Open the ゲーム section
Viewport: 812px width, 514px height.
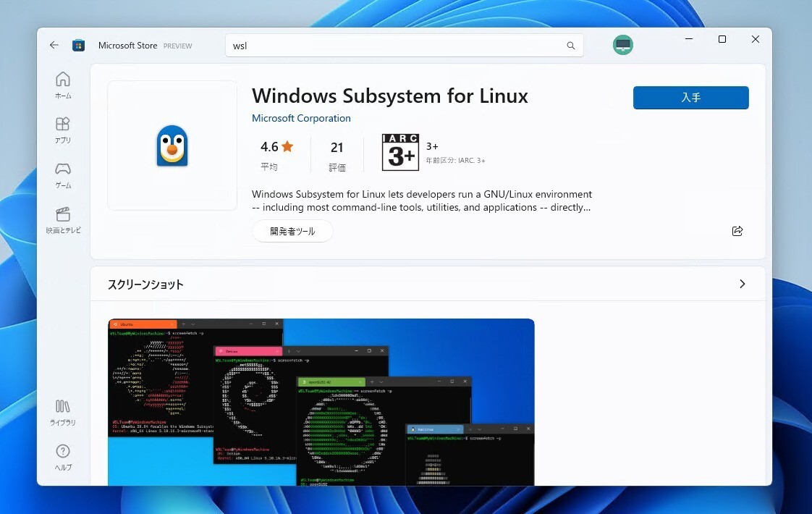click(x=62, y=174)
